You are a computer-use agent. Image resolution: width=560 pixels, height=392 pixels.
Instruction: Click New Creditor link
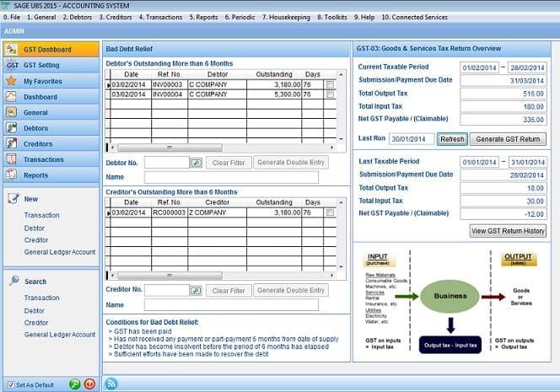pos(36,240)
